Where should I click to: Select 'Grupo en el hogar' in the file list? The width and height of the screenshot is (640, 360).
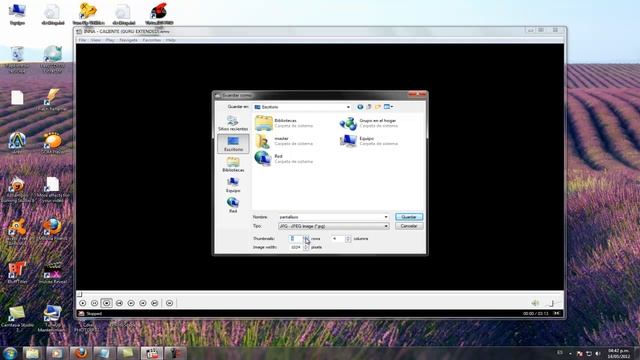click(369, 123)
